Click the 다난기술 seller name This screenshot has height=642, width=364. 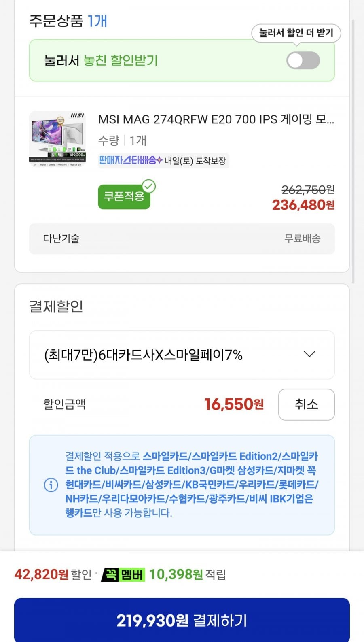pos(61,239)
